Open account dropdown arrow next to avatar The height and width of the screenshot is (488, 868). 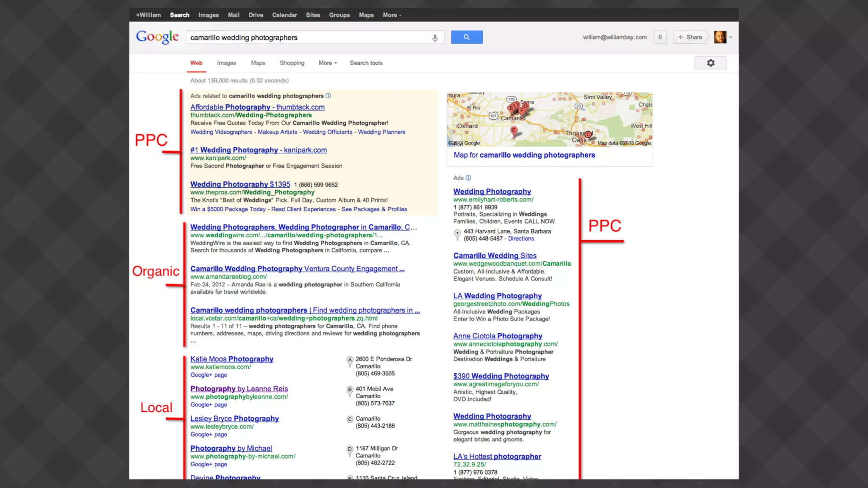(731, 37)
